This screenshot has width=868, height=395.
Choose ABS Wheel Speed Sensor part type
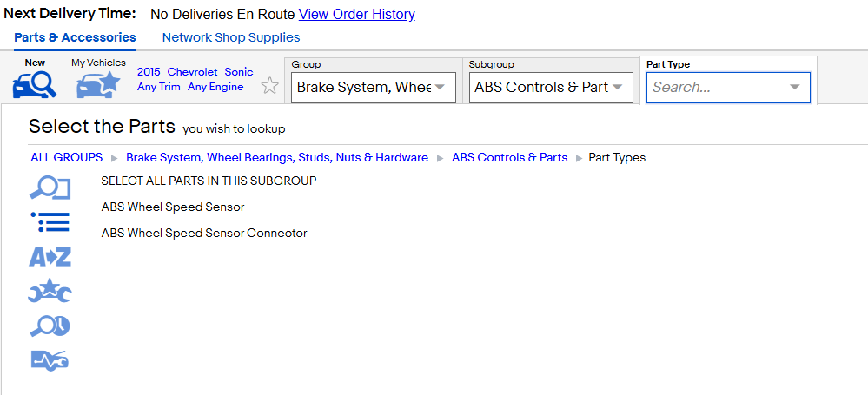173,207
